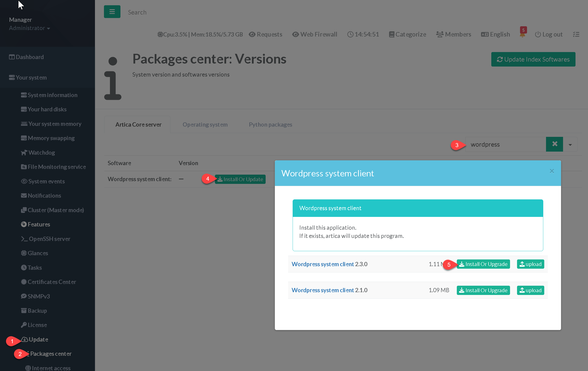The height and width of the screenshot is (371, 588).
Task: Open the search filter dropdown arrow
Action: (570, 145)
